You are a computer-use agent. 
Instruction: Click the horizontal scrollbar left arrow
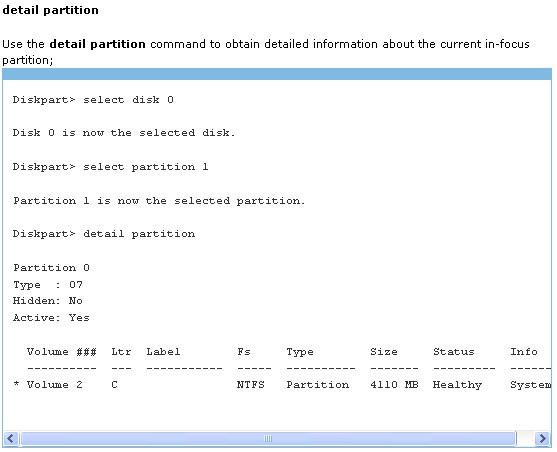coord(11,438)
